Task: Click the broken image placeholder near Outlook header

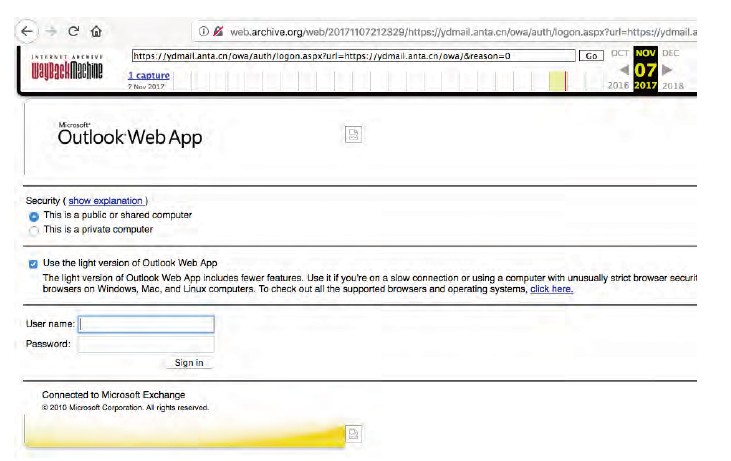Action: (x=353, y=134)
